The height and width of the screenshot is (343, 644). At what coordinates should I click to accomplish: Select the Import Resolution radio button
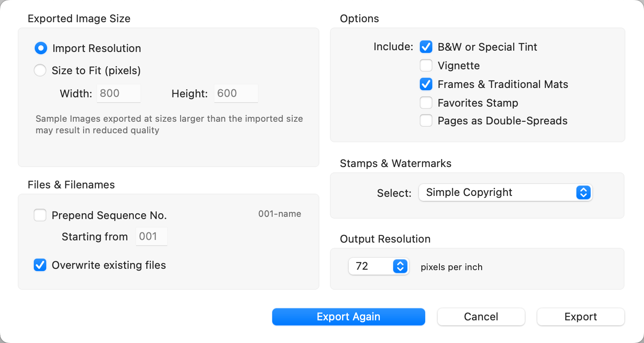pos(41,48)
